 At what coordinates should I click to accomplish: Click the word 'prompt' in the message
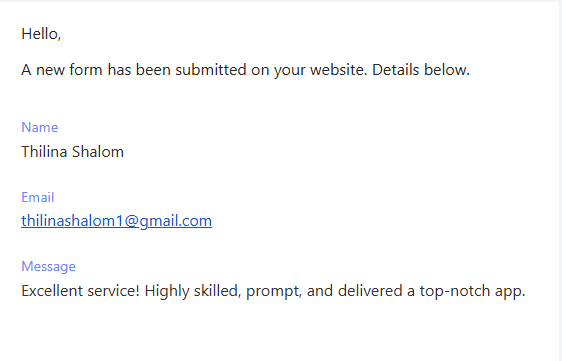coord(274,292)
